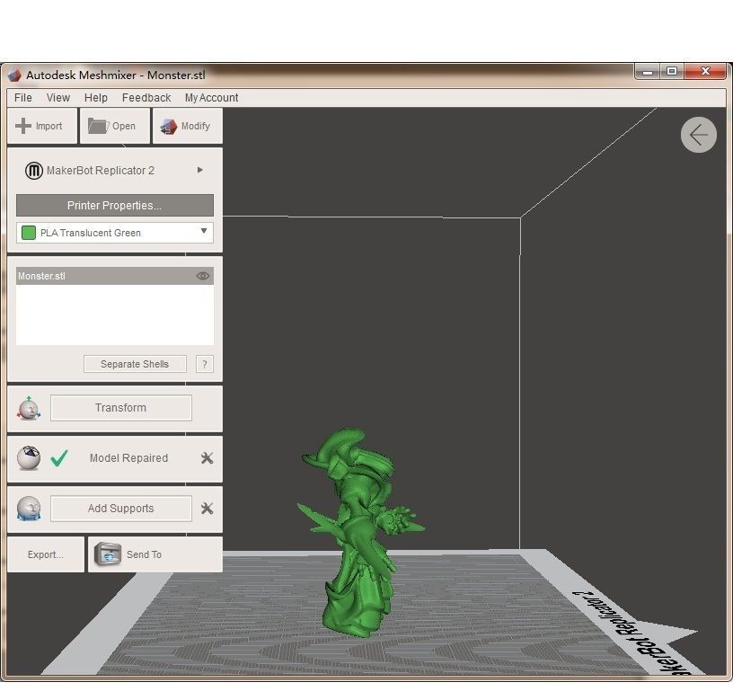This screenshot has width=733, height=700.
Task: Open the Feedback menu
Action: click(146, 98)
